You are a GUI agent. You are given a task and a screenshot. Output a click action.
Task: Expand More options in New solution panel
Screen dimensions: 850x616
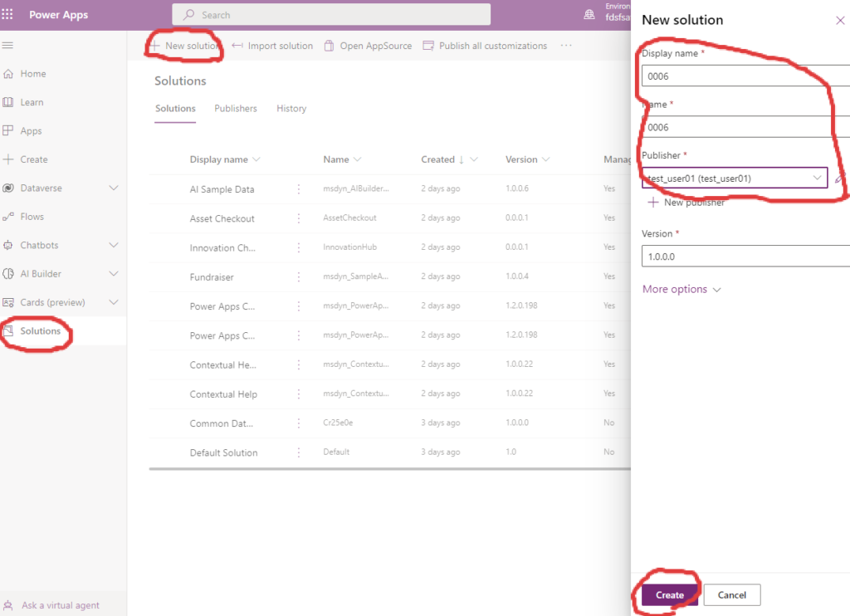(x=681, y=290)
